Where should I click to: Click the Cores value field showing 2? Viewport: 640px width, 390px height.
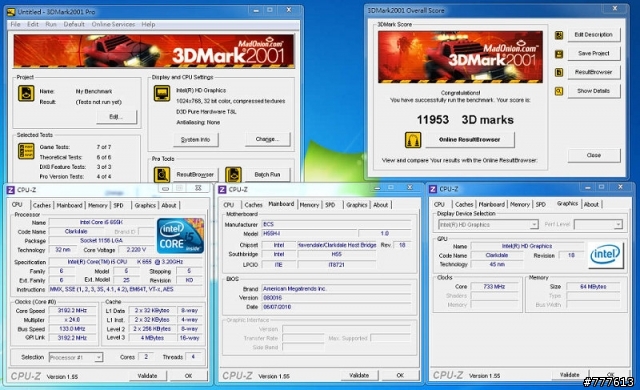click(146, 357)
